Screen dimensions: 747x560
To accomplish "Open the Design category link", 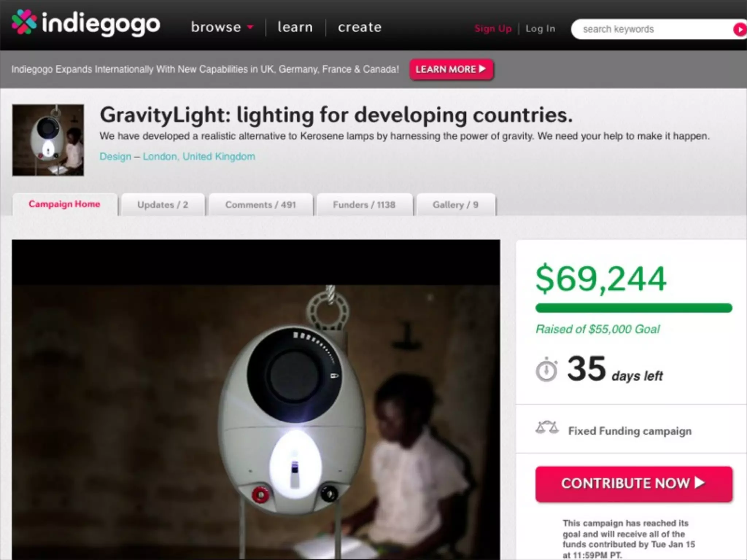I will pos(115,156).
